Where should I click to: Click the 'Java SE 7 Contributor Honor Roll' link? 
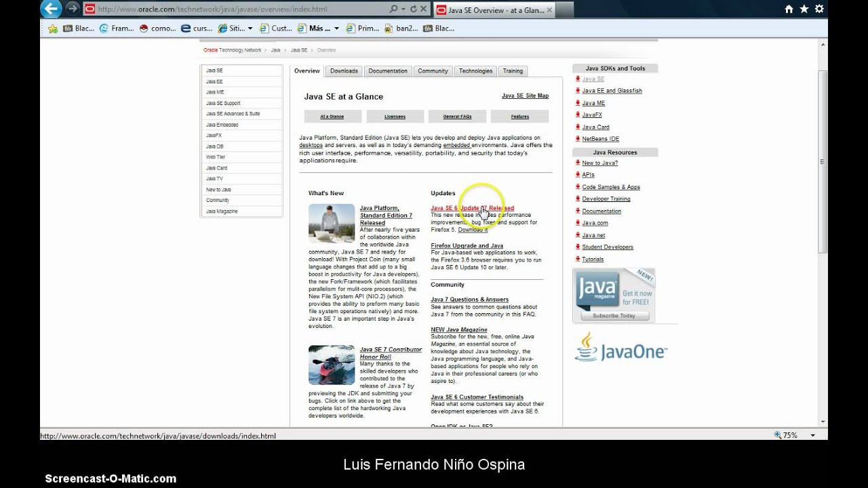(x=391, y=353)
